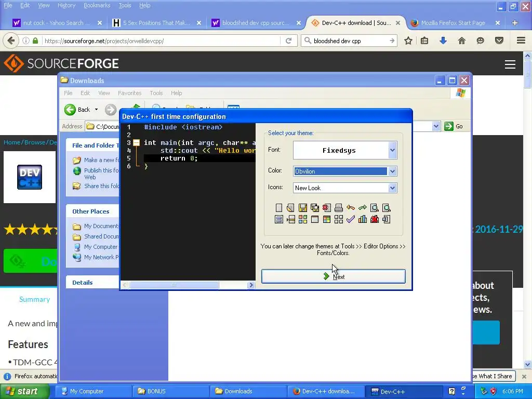Open a new Firefox tab

pos(515,23)
